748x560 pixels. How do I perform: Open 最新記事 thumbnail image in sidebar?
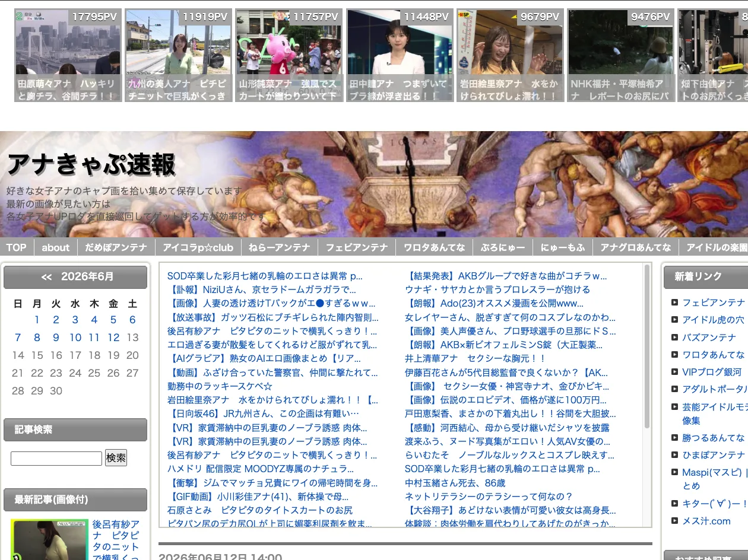(x=49, y=539)
